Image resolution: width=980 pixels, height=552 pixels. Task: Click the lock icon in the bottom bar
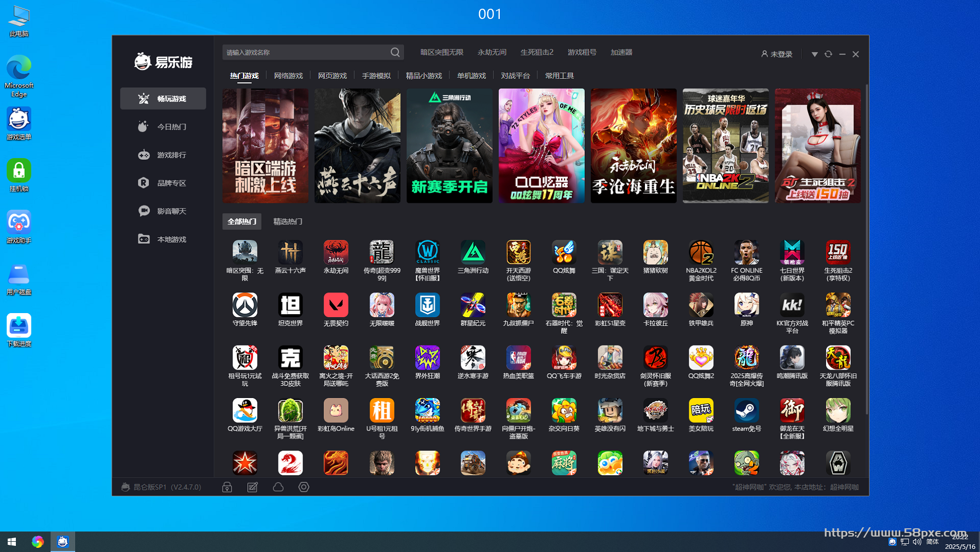(227, 487)
